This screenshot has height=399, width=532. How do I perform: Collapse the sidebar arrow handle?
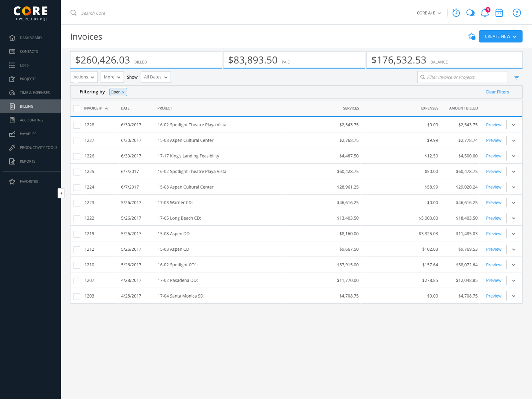(x=61, y=193)
